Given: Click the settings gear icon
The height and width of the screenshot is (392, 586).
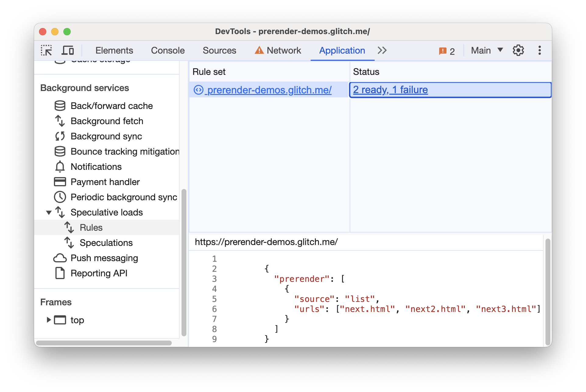Looking at the screenshot, I should [x=520, y=50].
